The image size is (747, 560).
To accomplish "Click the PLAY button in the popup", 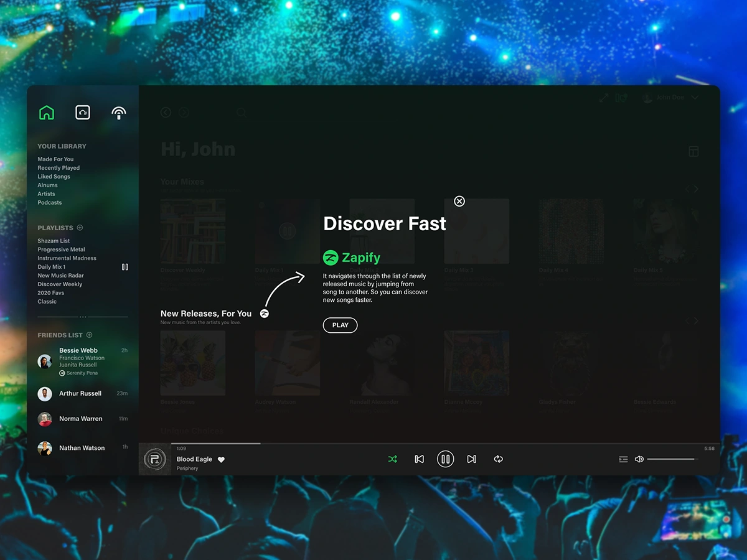I will (x=340, y=325).
